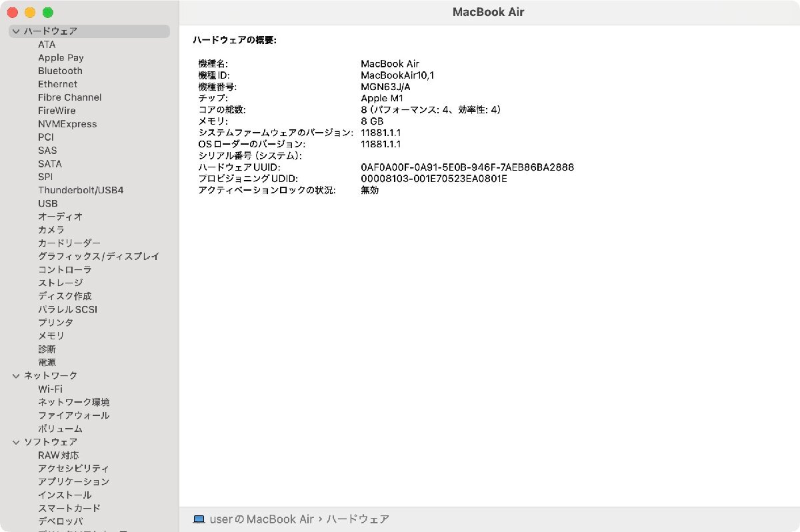Click the memory value 8 GB

(372, 121)
